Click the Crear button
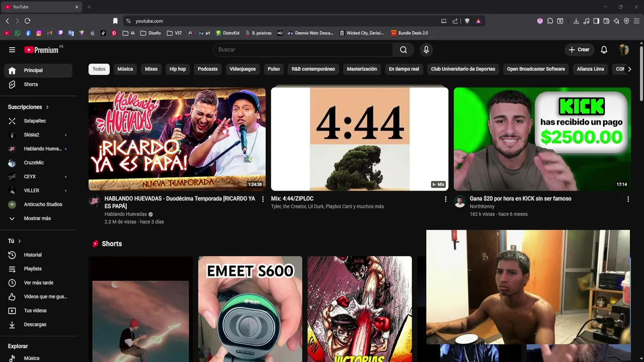Viewport: 644px width, 362px height. pyautogui.click(x=579, y=50)
